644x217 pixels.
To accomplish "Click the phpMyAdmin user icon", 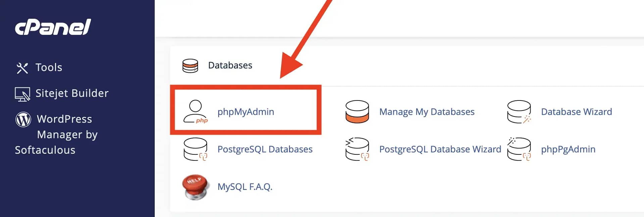I will 196,112.
